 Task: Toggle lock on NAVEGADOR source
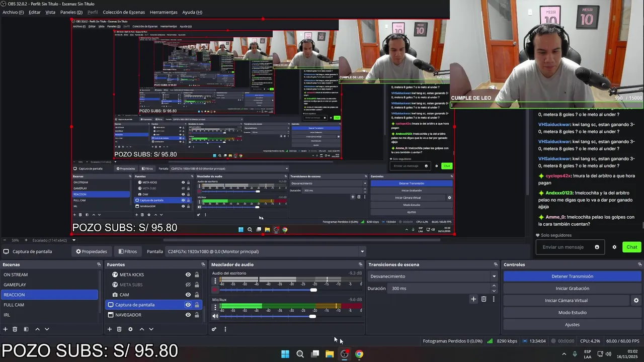tap(197, 315)
